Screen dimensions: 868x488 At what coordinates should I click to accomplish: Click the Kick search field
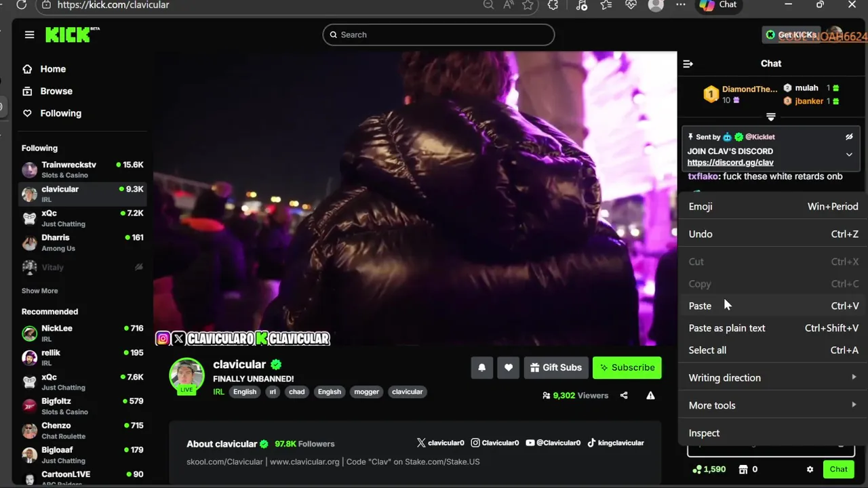click(x=439, y=35)
